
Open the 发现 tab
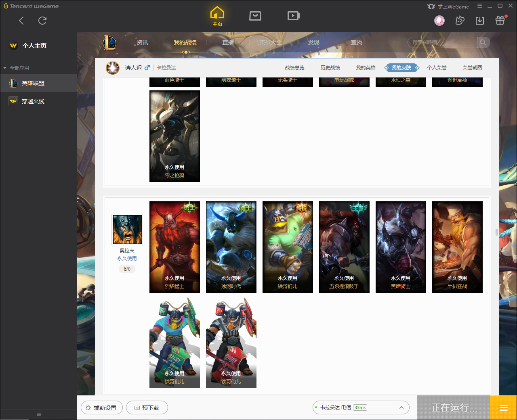[313, 42]
